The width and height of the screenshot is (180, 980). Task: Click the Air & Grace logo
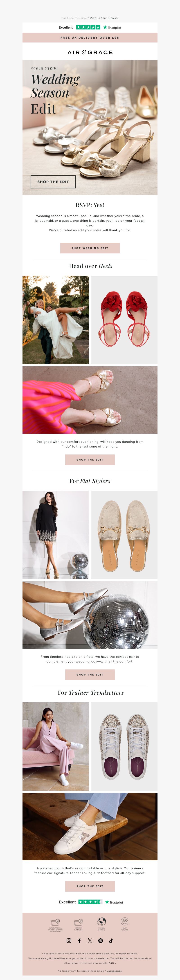click(90, 52)
